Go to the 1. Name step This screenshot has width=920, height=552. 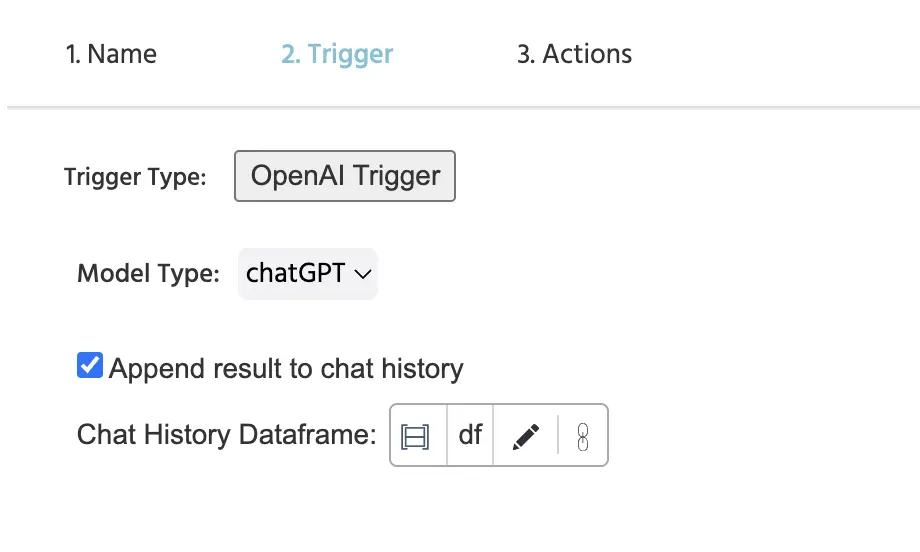point(111,54)
